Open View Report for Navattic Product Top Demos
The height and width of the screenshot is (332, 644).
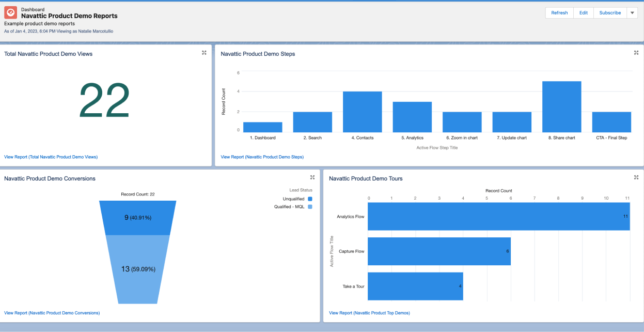click(x=369, y=313)
